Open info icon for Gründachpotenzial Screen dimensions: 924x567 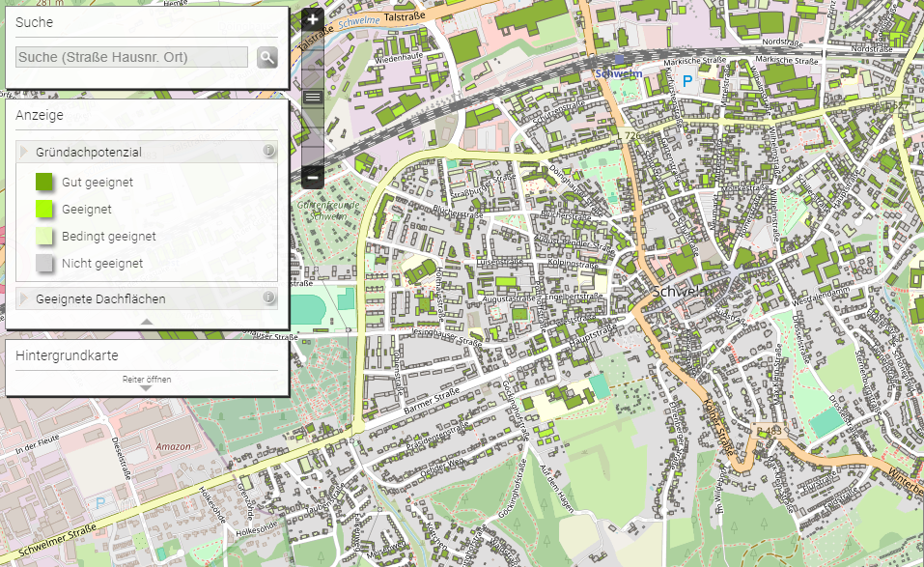(x=268, y=152)
